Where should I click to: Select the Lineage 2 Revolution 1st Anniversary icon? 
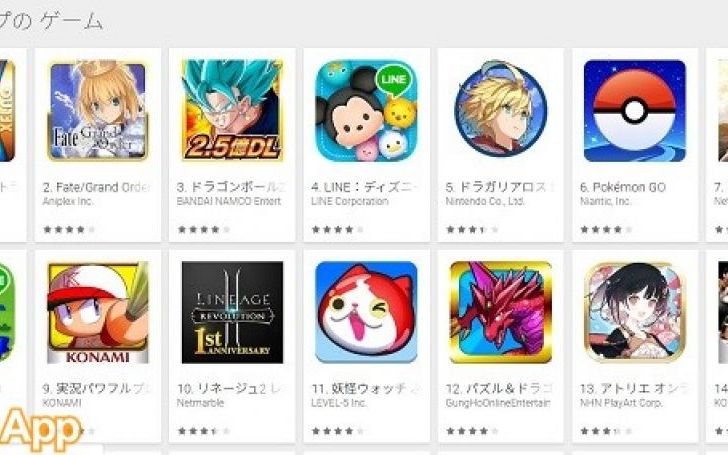pos(232,312)
